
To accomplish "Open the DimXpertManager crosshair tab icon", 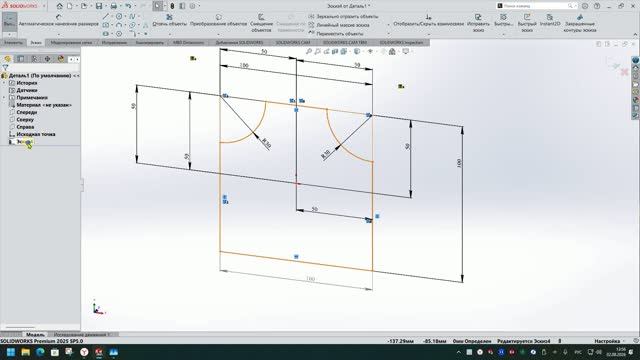I will tap(47, 59).
